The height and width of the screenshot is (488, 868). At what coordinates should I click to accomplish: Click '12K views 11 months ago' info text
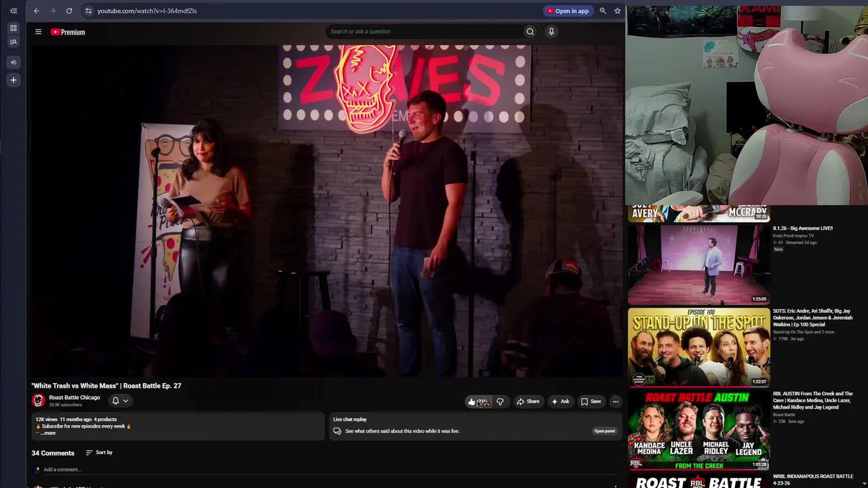click(x=64, y=420)
